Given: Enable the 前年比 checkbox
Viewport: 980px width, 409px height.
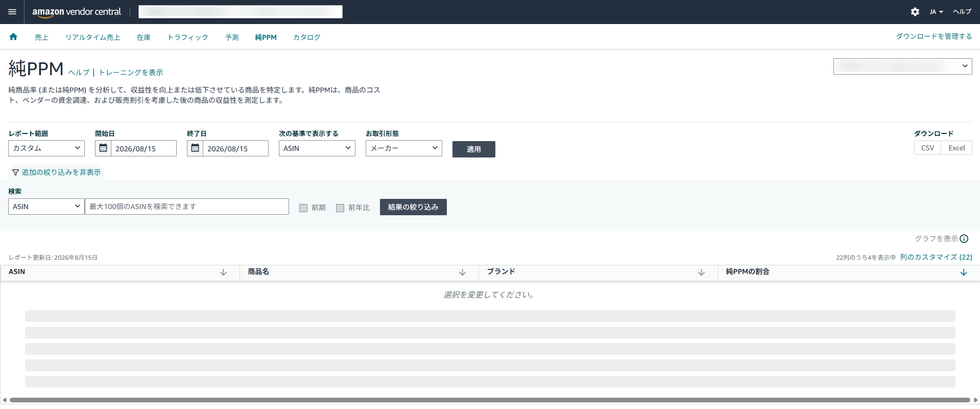Looking at the screenshot, I should click(340, 208).
